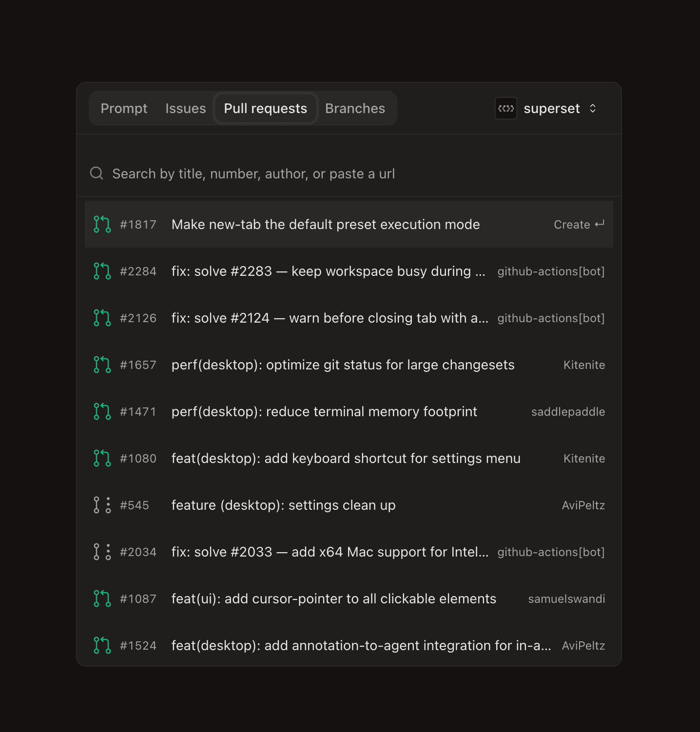Click the open PR icon for #1817

pos(102,224)
